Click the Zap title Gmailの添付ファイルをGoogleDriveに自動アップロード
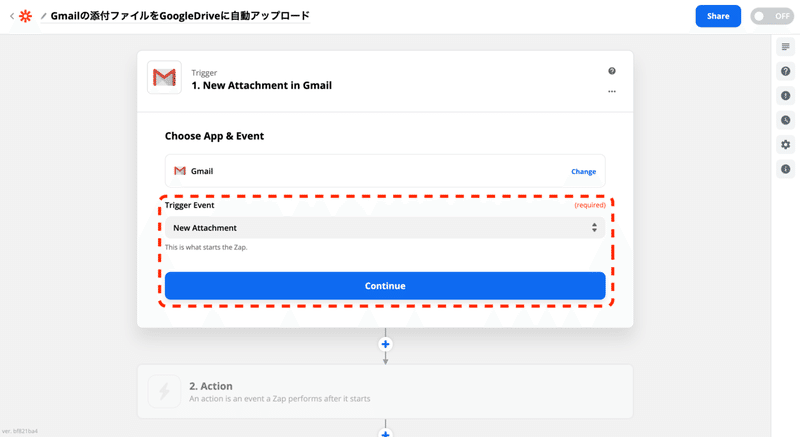The height and width of the screenshot is (437, 800). (x=180, y=16)
